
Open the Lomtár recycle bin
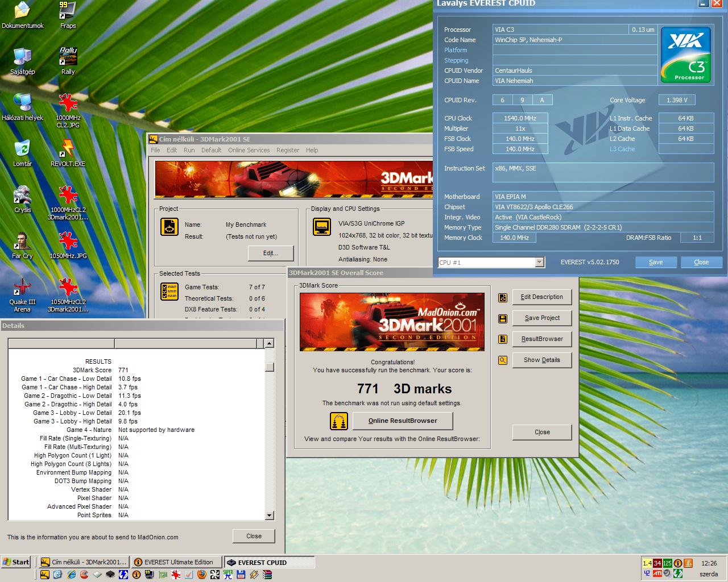click(22, 153)
